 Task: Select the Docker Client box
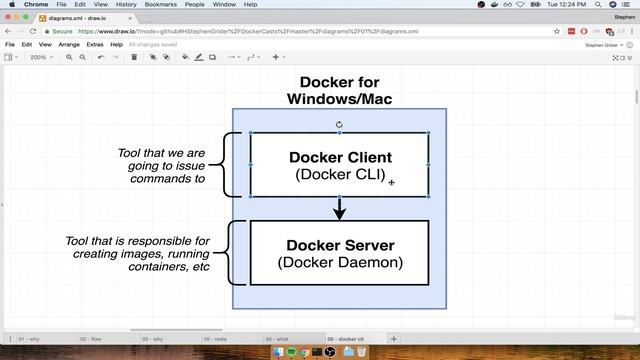[x=340, y=165]
